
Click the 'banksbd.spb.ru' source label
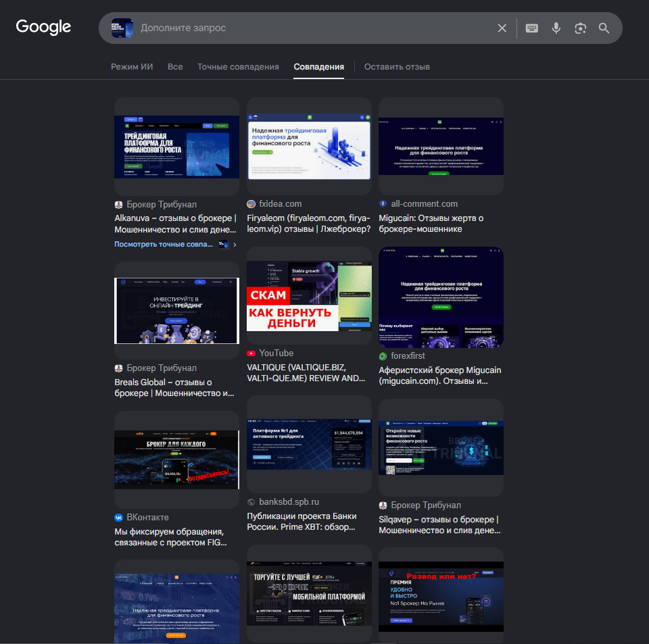coord(289,502)
